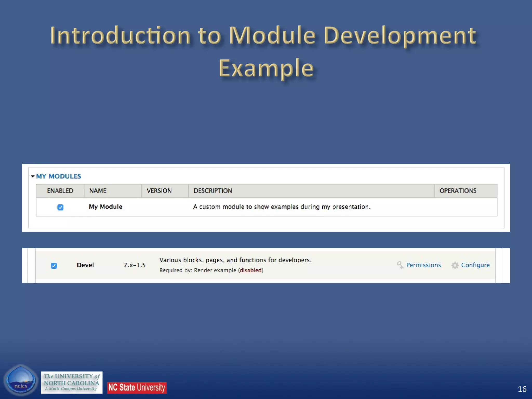Select the My Module name text
Image resolution: width=532 pixels, height=399 pixels.
pyautogui.click(x=105, y=207)
